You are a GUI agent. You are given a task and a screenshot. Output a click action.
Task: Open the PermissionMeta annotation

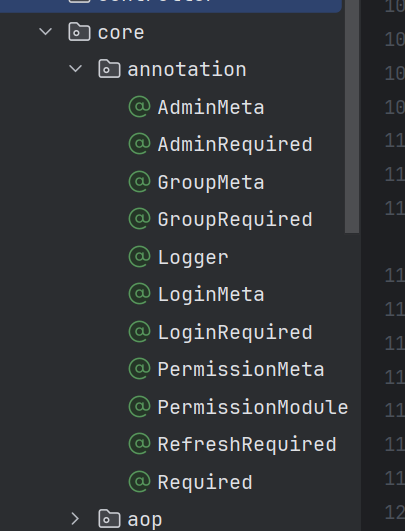click(x=241, y=369)
